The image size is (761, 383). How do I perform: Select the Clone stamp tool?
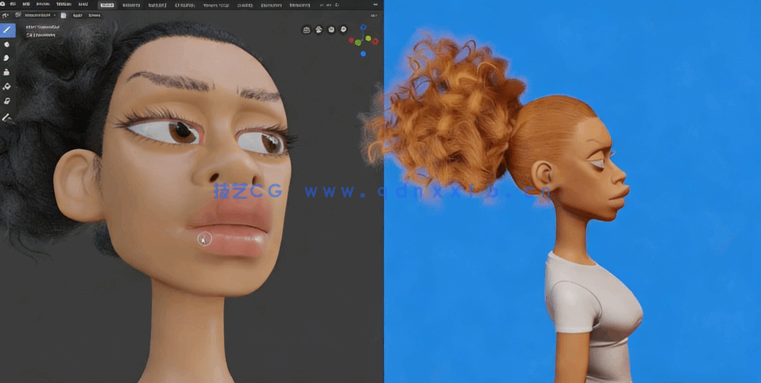coord(7,72)
